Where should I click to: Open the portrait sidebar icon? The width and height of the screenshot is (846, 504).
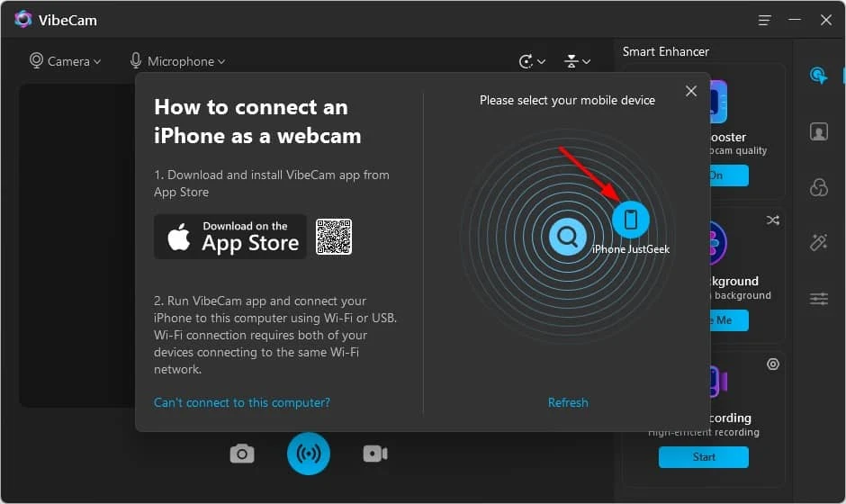coord(818,131)
